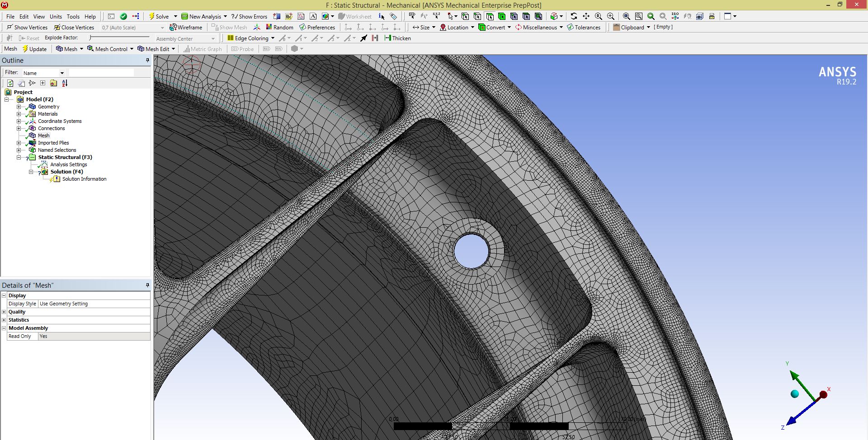Toggle Close Vertices option

pyautogui.click(x=74, y=27)
